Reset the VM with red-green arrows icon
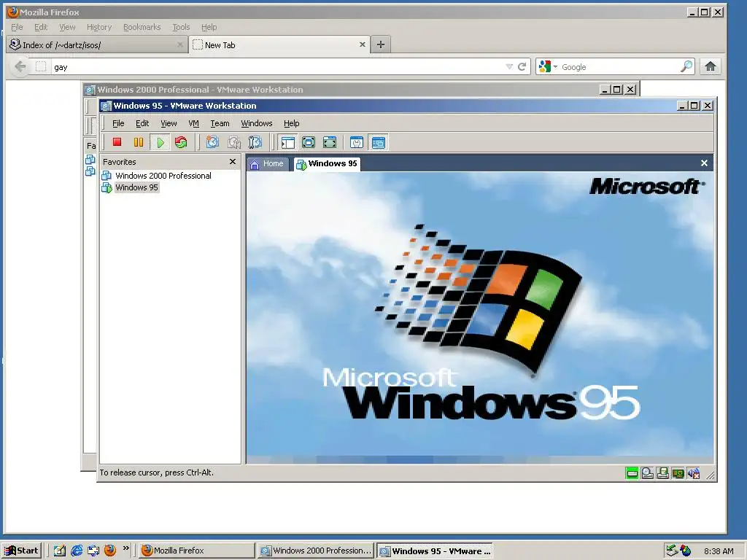This screenshot has width=747, height=560. pos(181,142)
